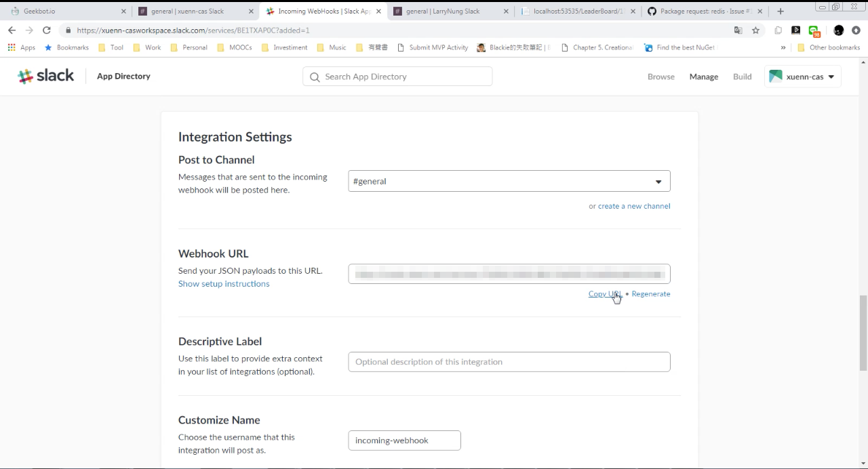This screenshot has width=868, height=469.
Task: Switch to general | xuenn-cas Slack tab
Action: click(x=195, y=12)
